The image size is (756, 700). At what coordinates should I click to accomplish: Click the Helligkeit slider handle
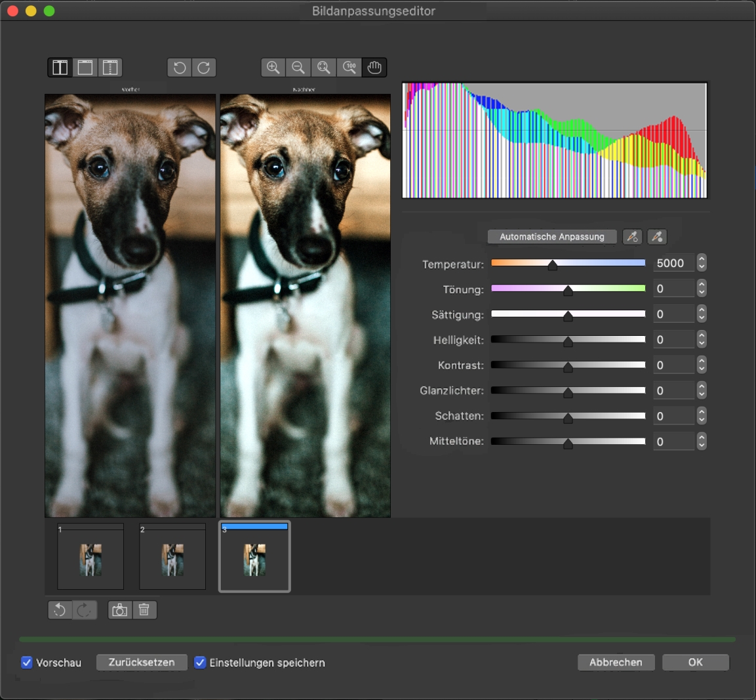coord(568,341)
